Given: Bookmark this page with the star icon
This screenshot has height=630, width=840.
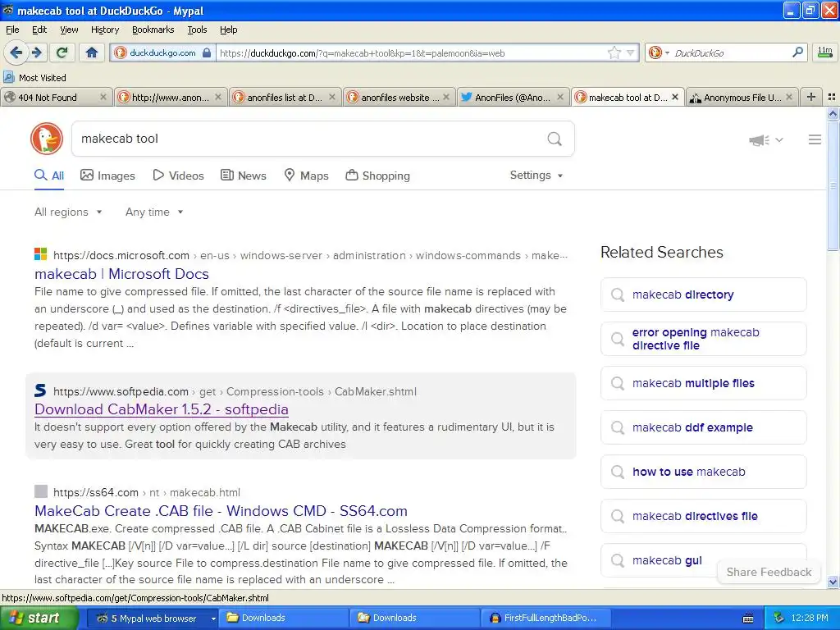Looking at the screenshot, I should (x=614, y=52).
